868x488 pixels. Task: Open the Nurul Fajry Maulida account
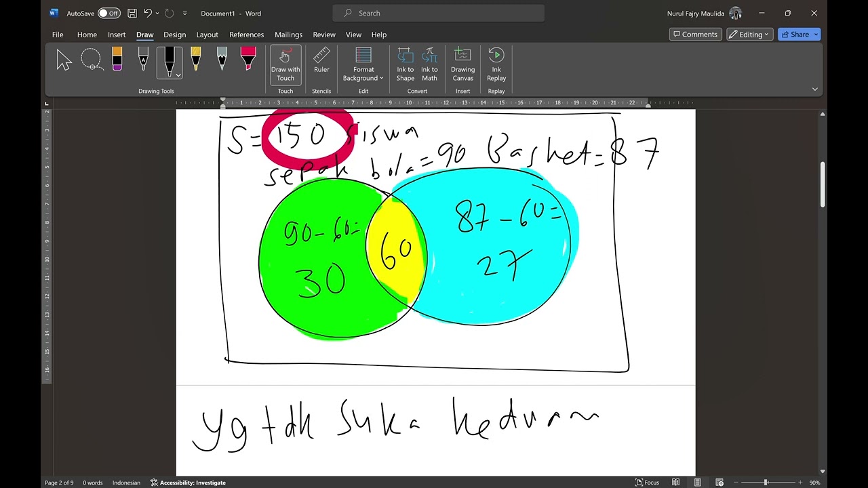click(x=705, y=14)
